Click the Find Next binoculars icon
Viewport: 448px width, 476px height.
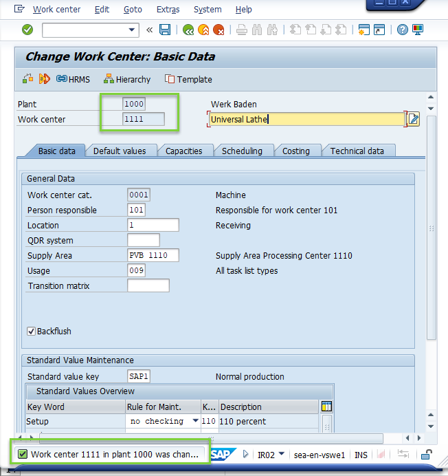point(272,30)
